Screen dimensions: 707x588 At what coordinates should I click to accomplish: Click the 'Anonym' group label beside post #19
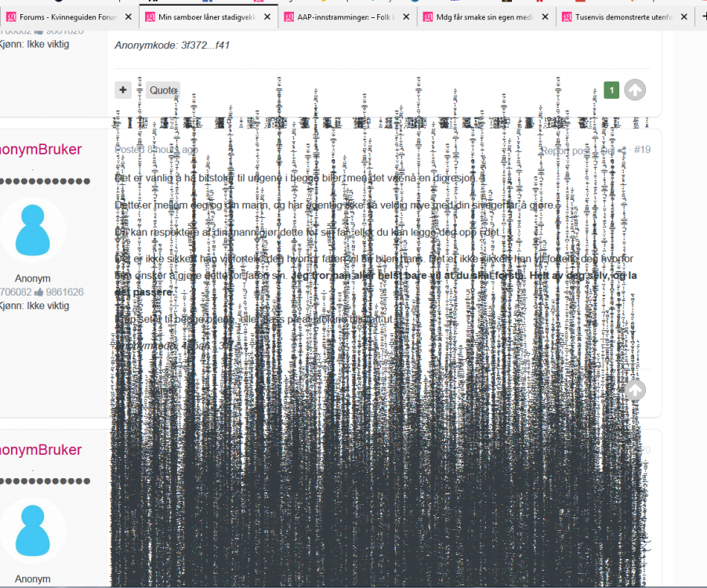(32, 278)
